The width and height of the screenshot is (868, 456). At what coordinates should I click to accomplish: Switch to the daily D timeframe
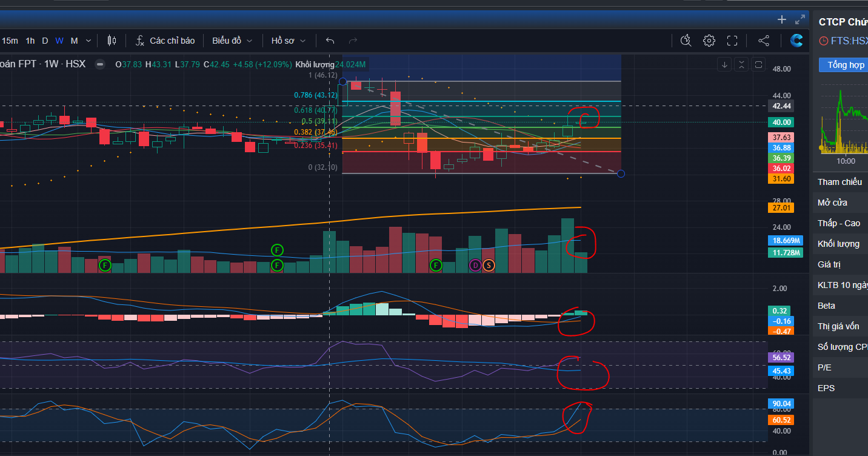45,41
